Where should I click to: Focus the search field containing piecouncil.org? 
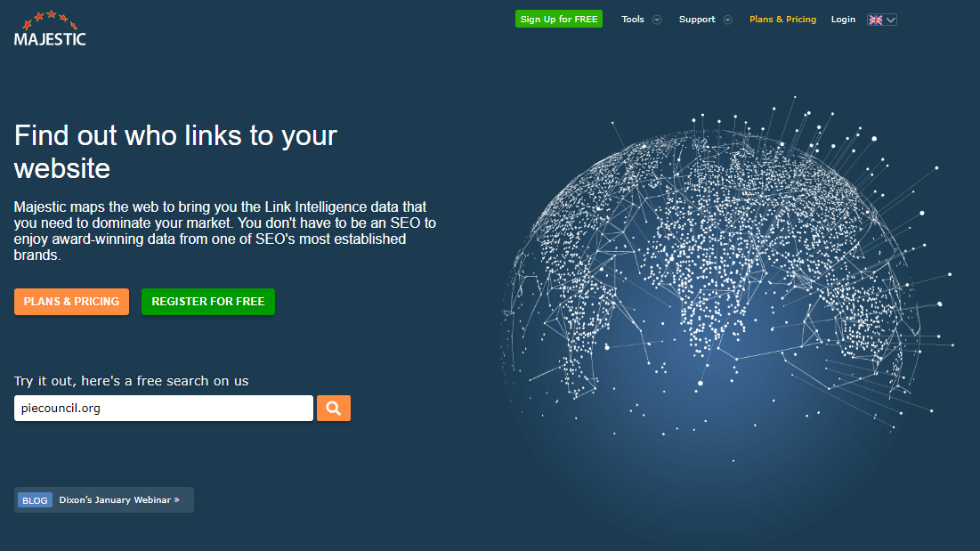click(x=164, y=409)
